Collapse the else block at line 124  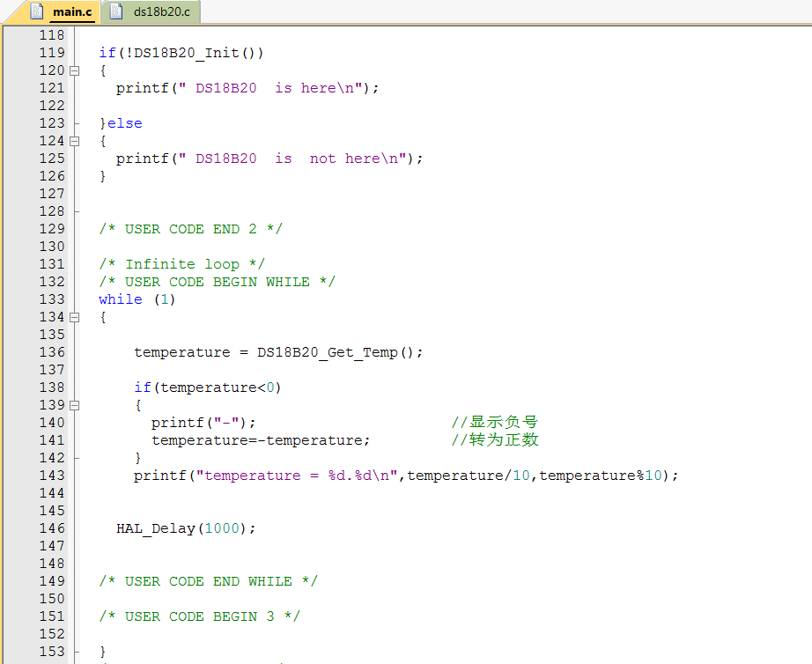click(75, 141)
